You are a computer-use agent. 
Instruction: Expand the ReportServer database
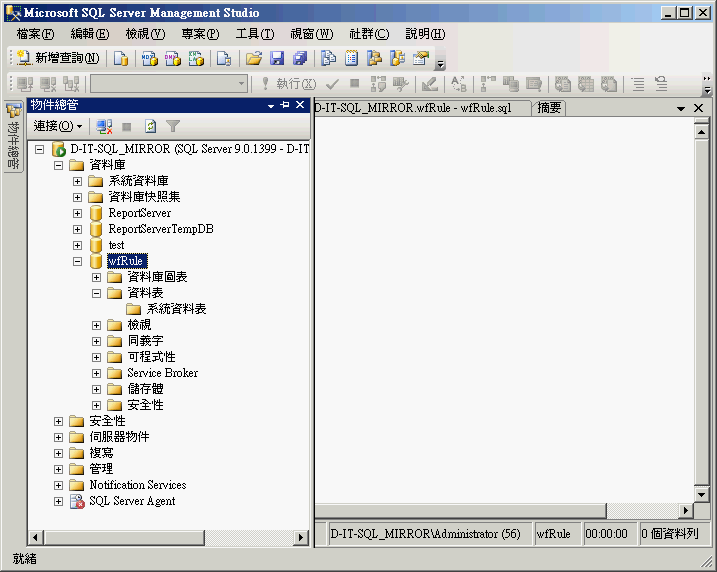(x=77, y=213)
